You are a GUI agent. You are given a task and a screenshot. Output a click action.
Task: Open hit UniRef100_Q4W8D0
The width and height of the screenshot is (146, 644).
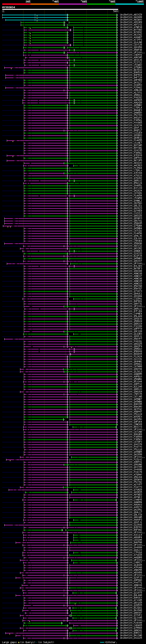(x=131, y=113)
